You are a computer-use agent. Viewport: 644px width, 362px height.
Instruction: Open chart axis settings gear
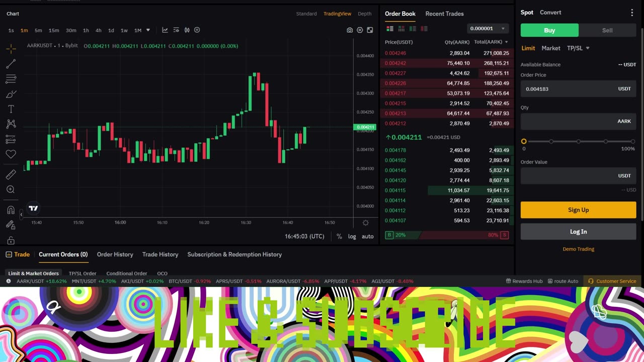[x=366, y=223]
